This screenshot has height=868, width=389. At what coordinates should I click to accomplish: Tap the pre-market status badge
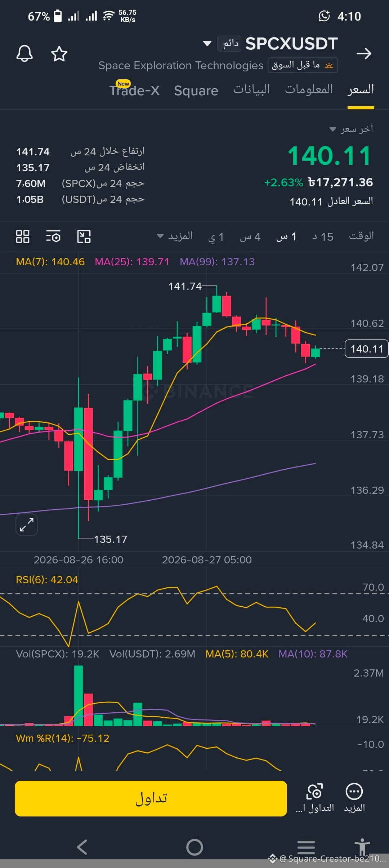pos(303,65)
